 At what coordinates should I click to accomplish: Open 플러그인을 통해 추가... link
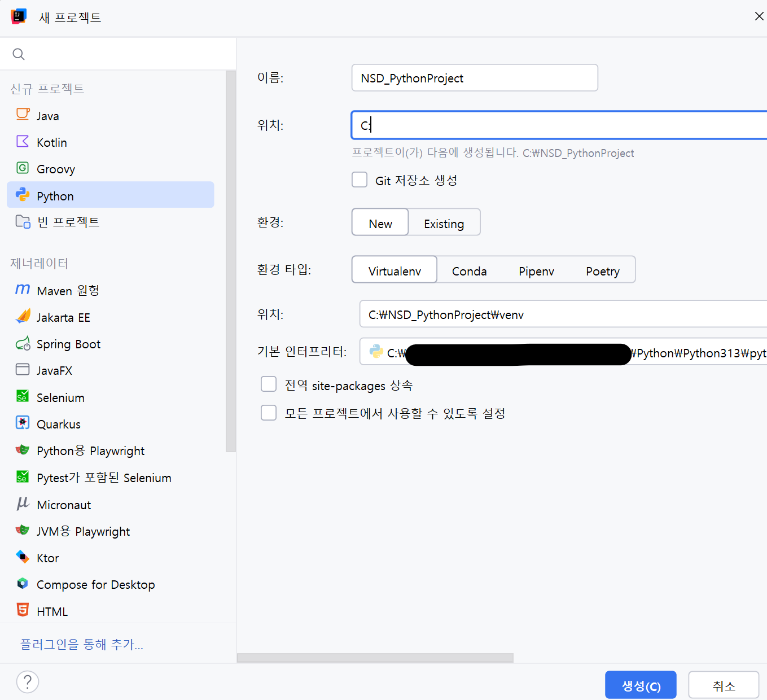point(82,644)
